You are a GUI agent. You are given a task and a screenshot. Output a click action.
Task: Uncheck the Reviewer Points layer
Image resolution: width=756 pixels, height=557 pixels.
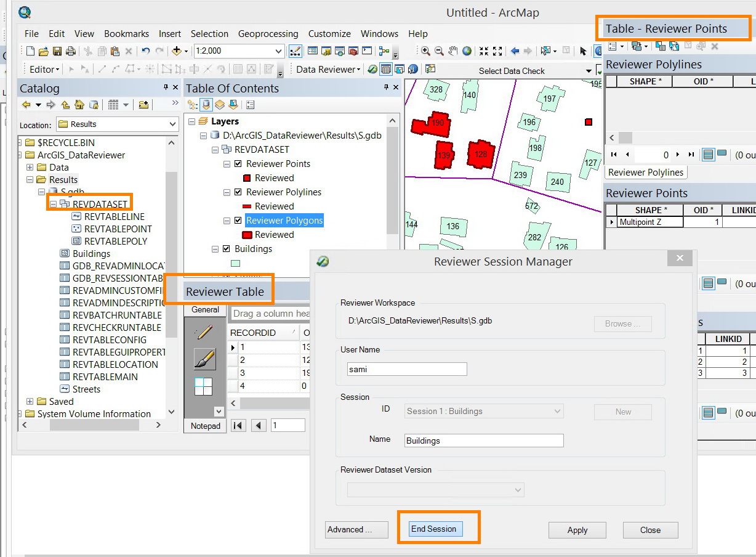tap(238, 164)
